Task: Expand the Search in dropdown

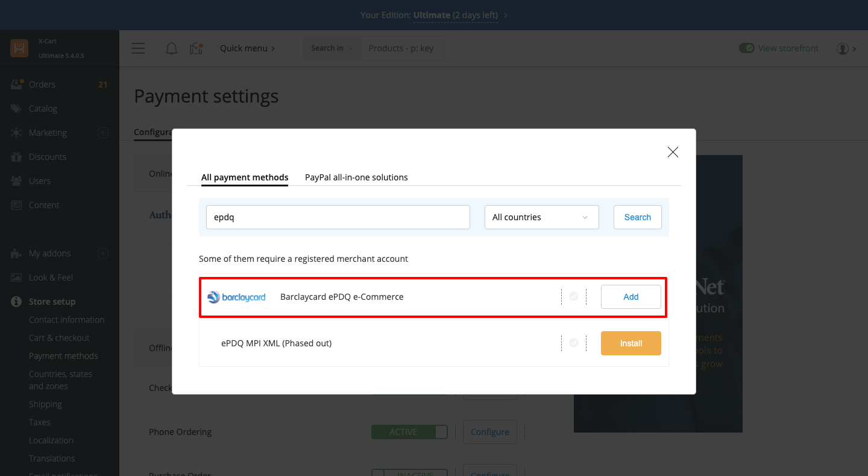Action: click(332, 48)
